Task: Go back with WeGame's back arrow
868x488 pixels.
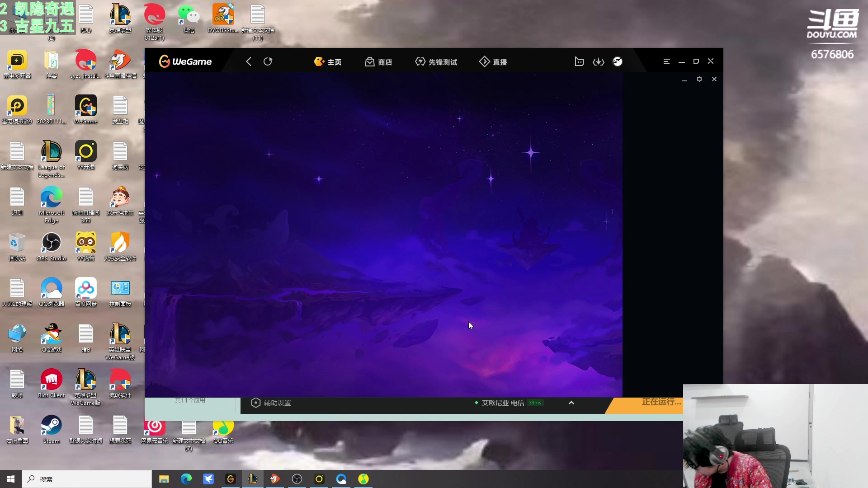Action: tap(249, 61)
